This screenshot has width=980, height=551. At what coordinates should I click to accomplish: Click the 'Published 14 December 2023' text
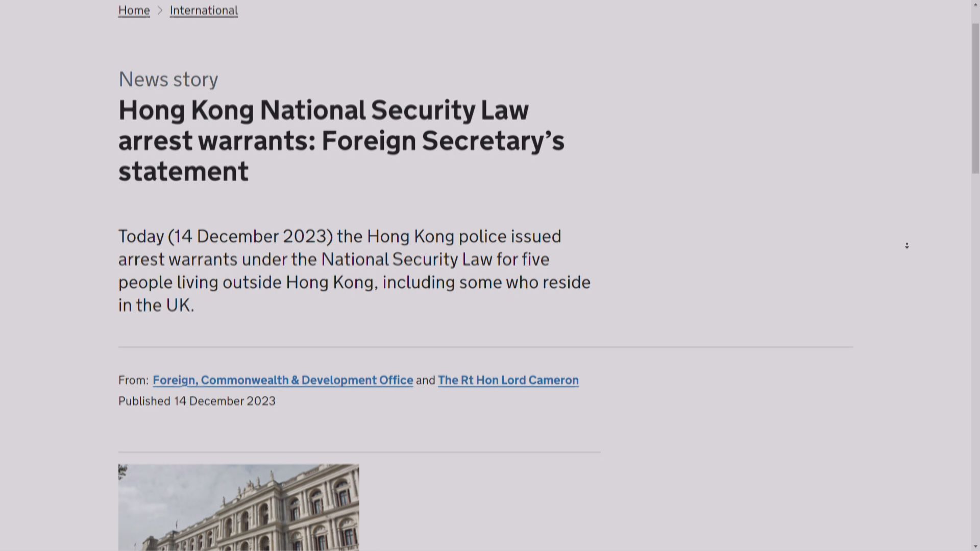[x=197, y=401]
